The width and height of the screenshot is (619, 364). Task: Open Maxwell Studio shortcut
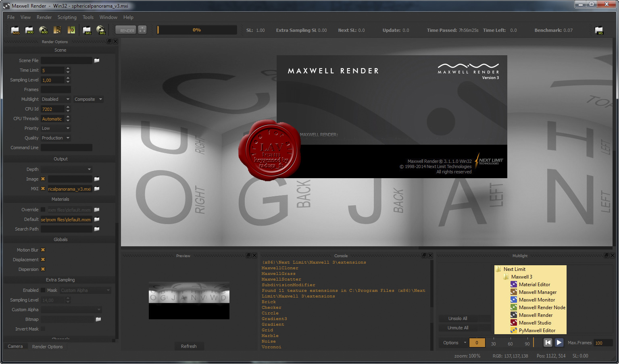point(531,323)
